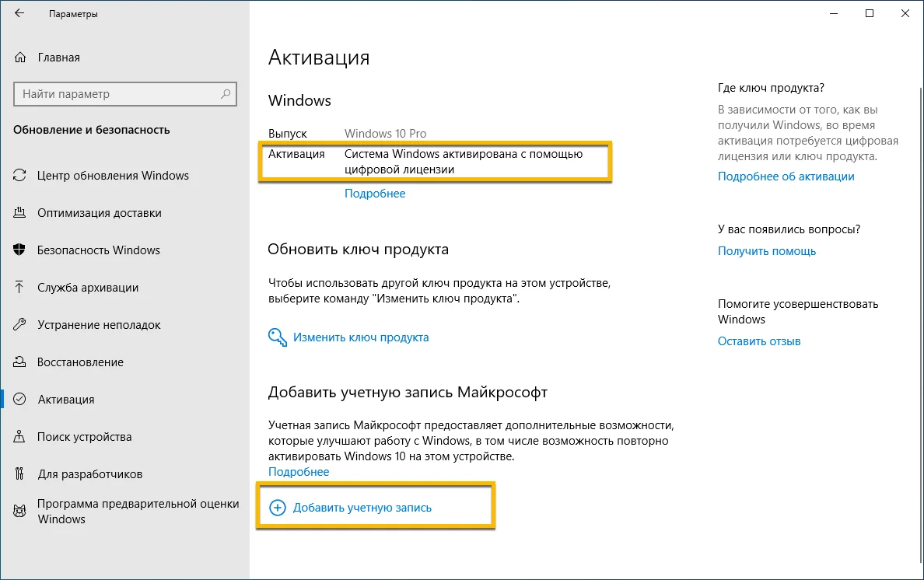Click the Home house icon
This screenshot has height=580, width=924.
tap(20, 58)
